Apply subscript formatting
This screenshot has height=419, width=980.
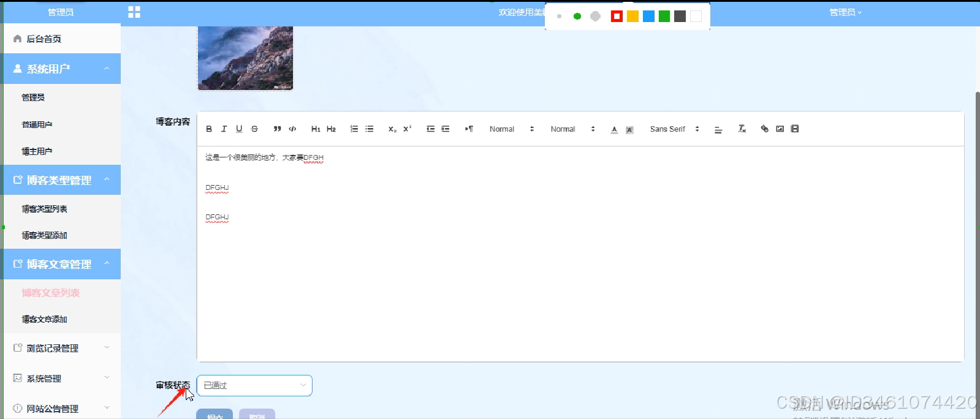[392, 129]
